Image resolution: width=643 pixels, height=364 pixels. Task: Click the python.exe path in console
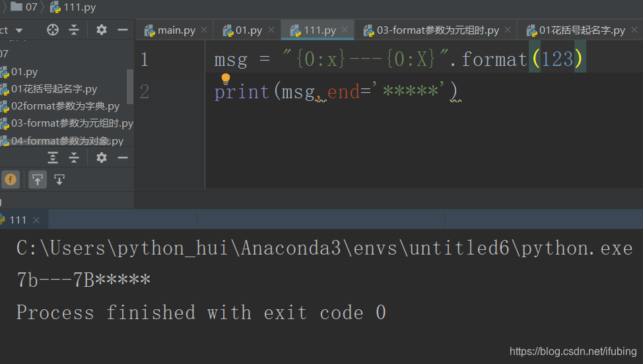click(x=325, y=248)
